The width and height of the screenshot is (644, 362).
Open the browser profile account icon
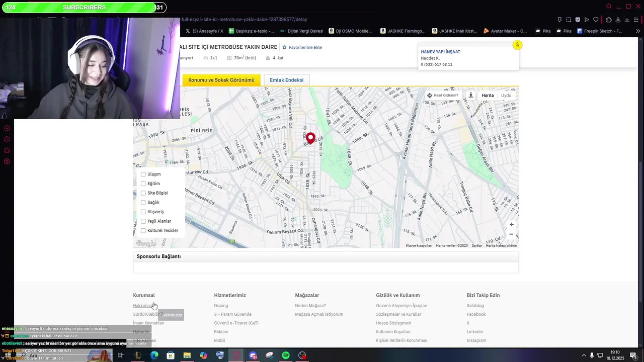pyautogui.click(x=618, y=20)
